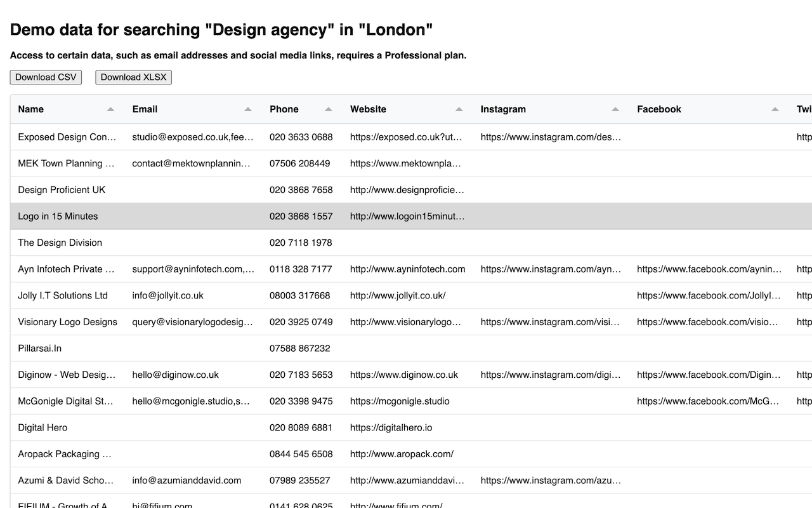
Task: Open the aropack.com website link
Action: click(x=402, y=454)
